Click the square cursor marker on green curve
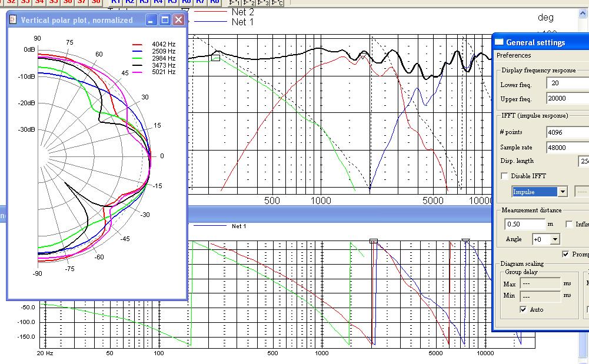The image size is (589, 364). (215, 58)
